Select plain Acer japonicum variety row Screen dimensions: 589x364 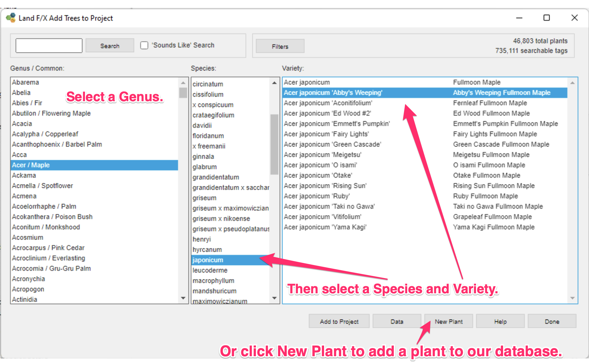(425, 82)
